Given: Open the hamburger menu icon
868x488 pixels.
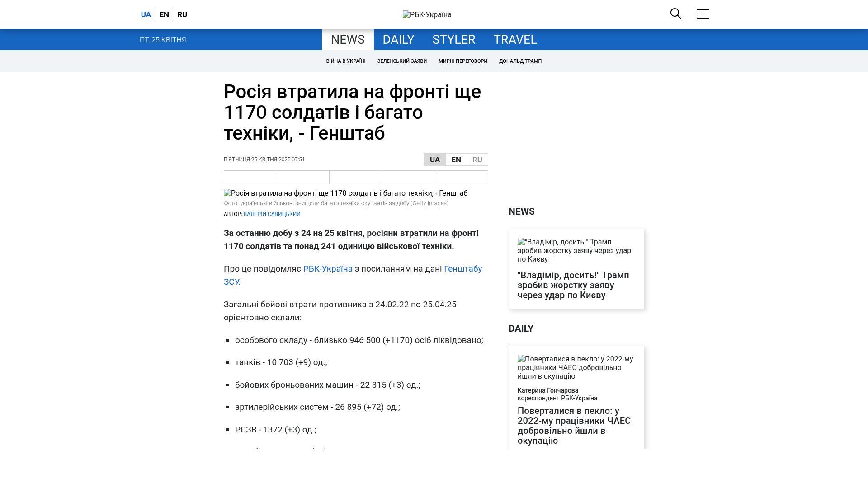Looking at the screenshot, I should coord(703,14).
